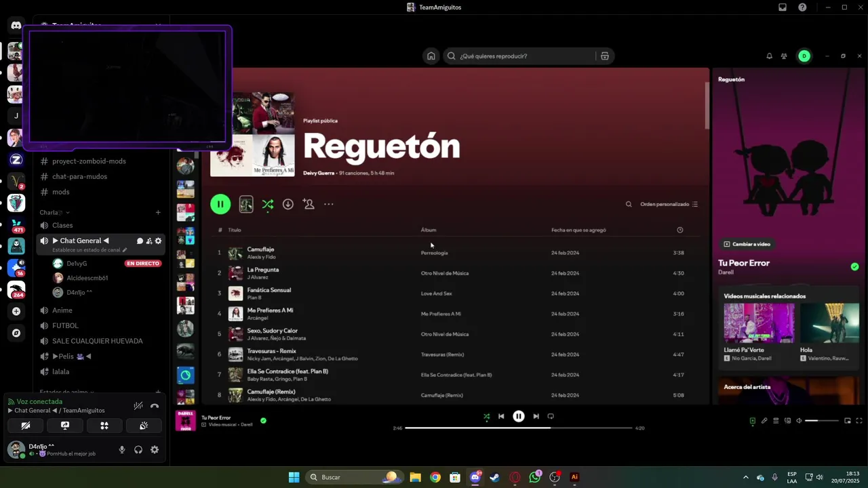
Task: Skip to the next track
Action: [536, 416]
